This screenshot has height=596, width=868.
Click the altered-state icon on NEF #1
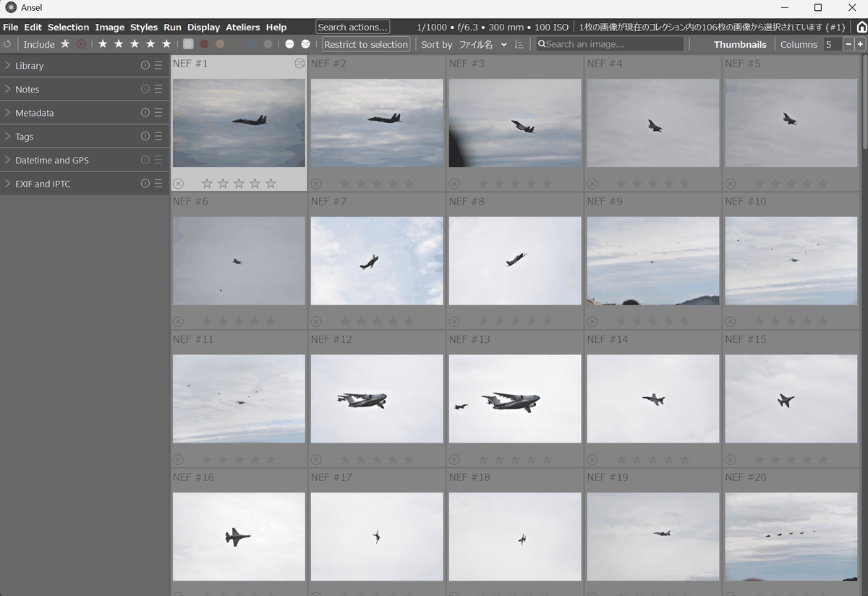point(299,64)
